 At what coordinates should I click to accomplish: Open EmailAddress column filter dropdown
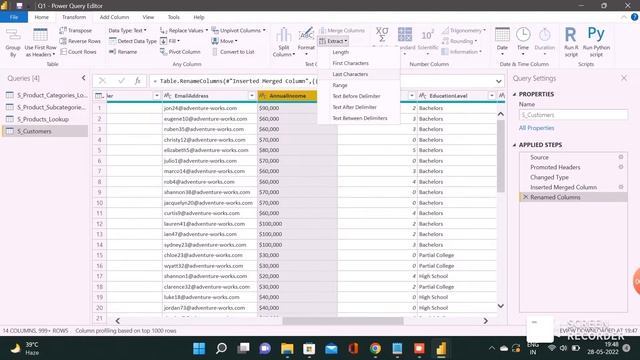pyautogui.click(x=252, y=96)
